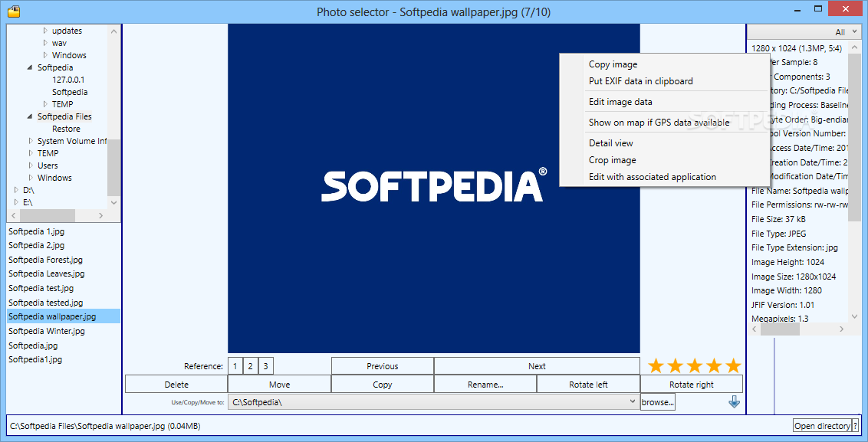
Task: Expand System Volume Information folder
Action: (x=31, y=141)
